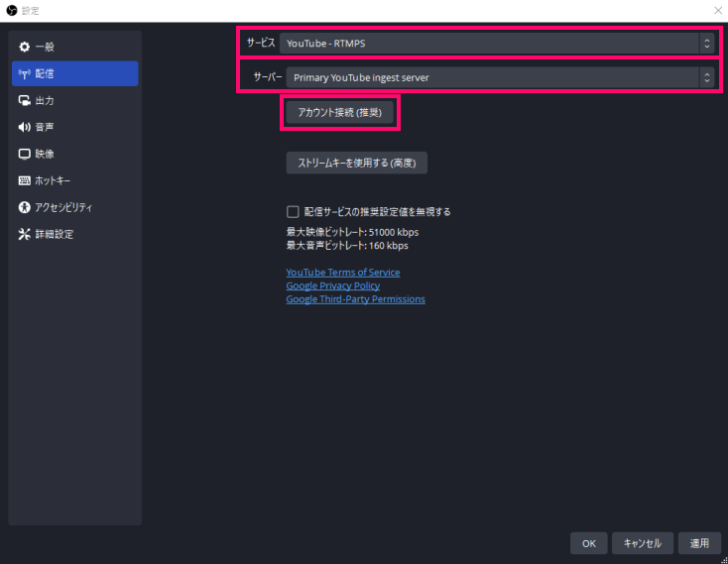Click ストリームキーを使用する (高度) button
Screen dimensions: 728x564
tap(357, 163)
